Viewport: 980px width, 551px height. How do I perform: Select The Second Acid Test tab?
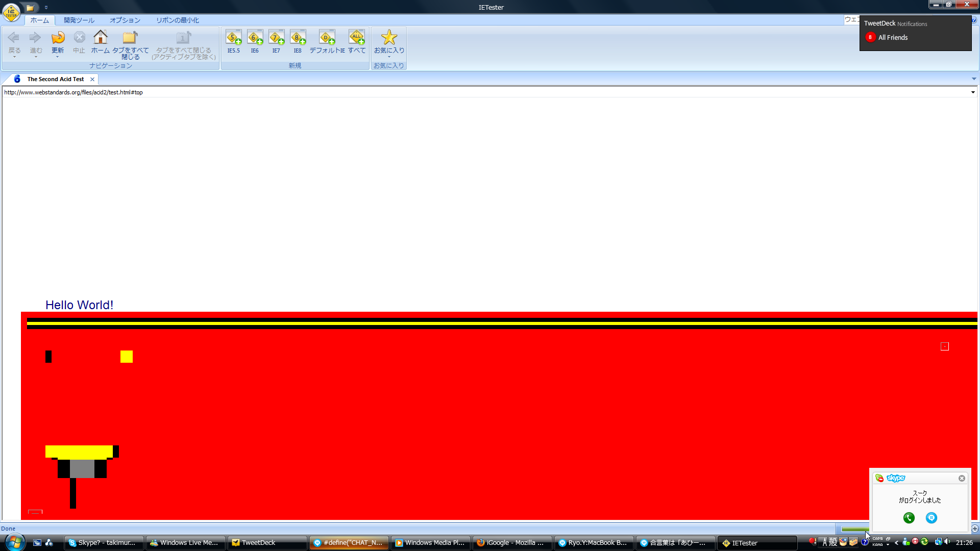[x=55, y=79]
